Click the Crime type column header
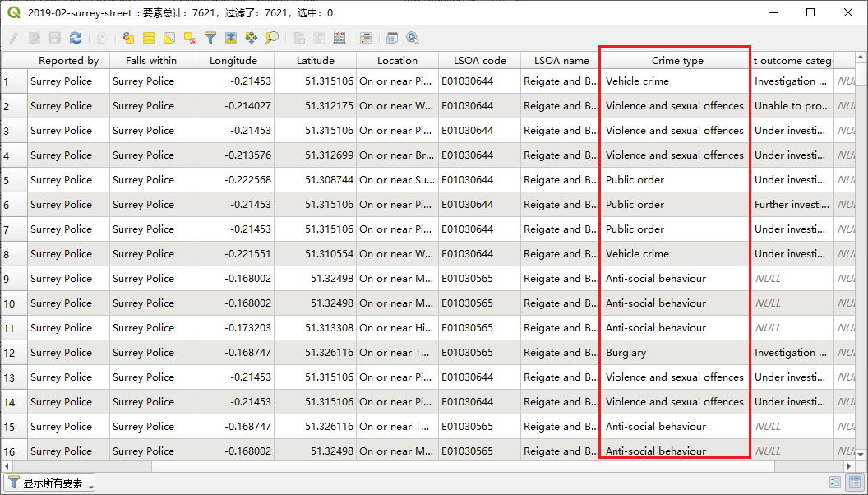Screen dimensions: 868x495 tap(677, 60)
